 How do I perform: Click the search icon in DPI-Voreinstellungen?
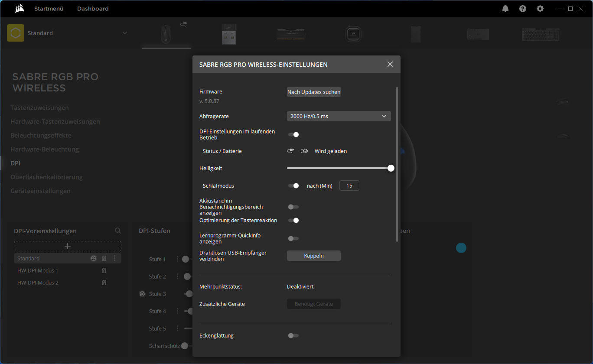118,231
